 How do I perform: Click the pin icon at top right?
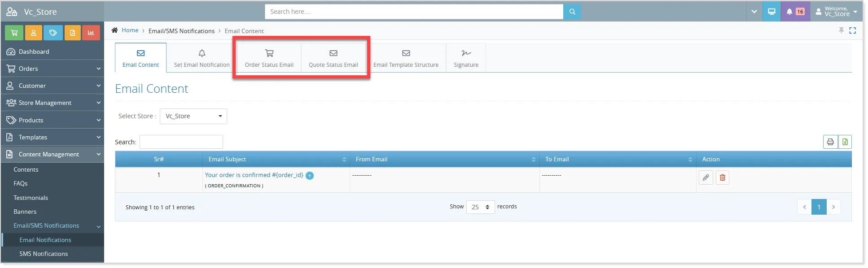click(842, 30)
